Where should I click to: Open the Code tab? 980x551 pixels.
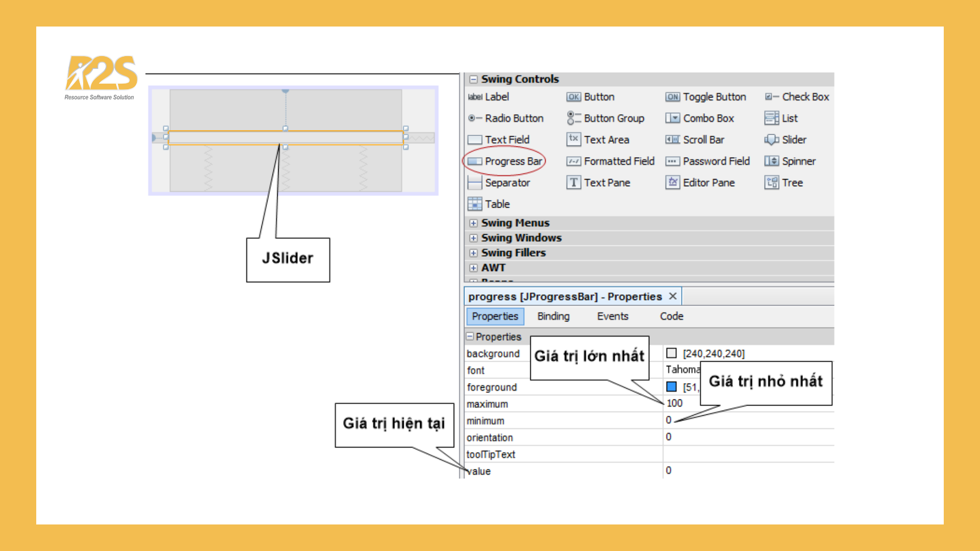coord(671,316)
